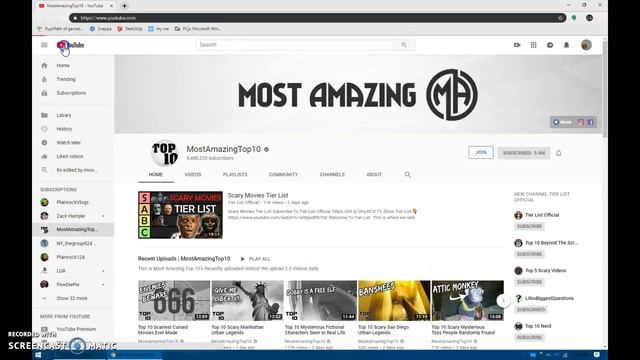640x360 pixels.
Task: Open the account avatar menu
Action: pyautogui.click(x=586, y=45)
